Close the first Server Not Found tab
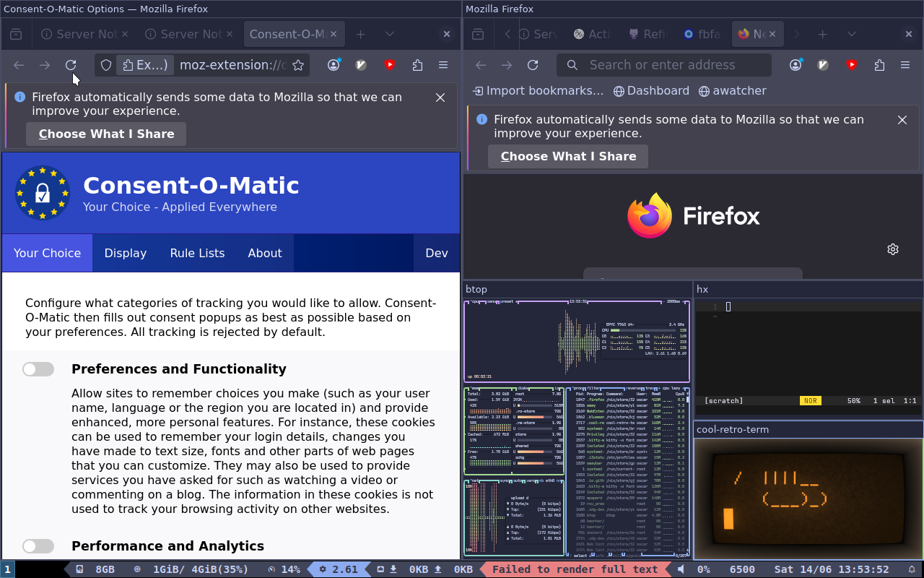This screenshot has height=578, width=924. 125,34
